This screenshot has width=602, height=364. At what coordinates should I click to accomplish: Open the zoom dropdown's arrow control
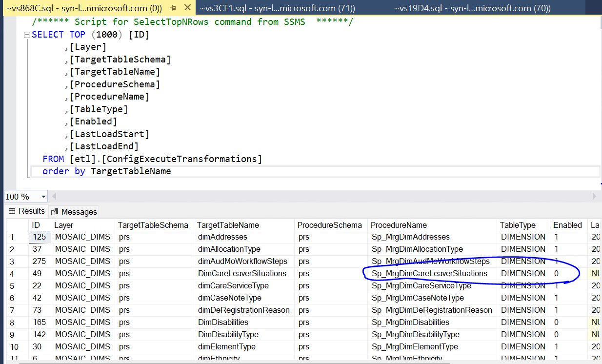coord(44,196)
